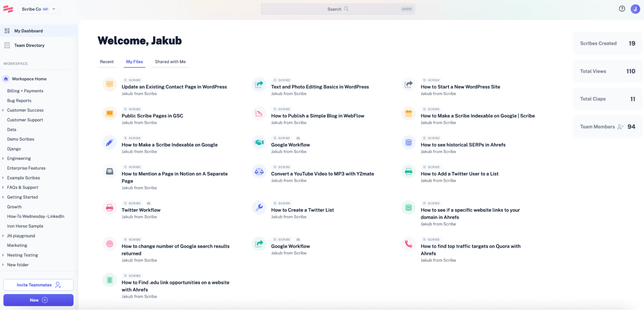The height and width of the screenshot is (310, 644).
Task: Click the Scribe logo icon
Action: point(8,9)
